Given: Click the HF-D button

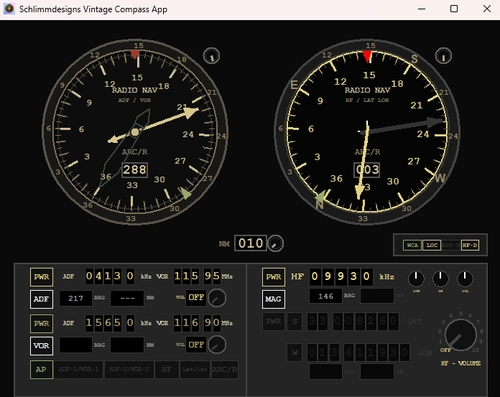Looking at the screenshot, I should [x=470, y=245].
